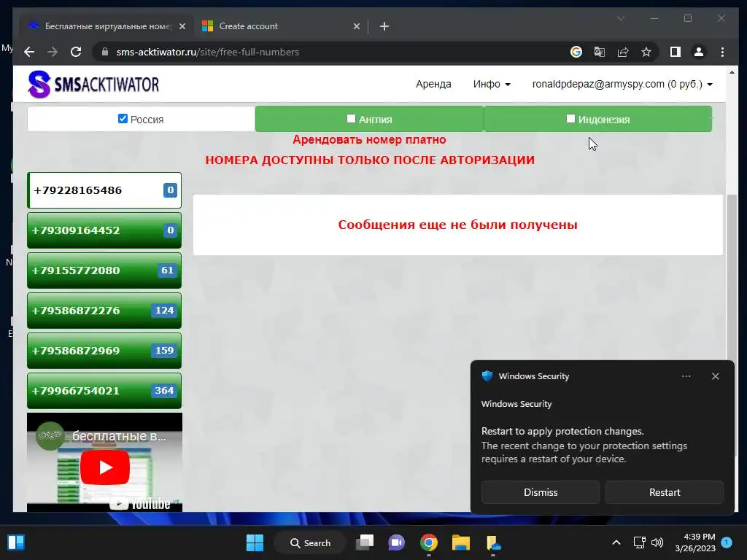Open the Chrome profile avatar menu
The image size is (747, 560).
(698, 52)
